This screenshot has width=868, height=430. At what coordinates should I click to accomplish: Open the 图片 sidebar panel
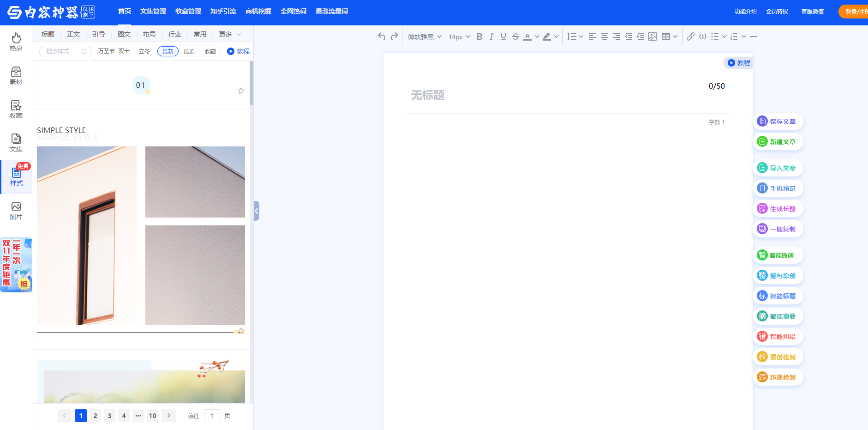coord(16,211)
